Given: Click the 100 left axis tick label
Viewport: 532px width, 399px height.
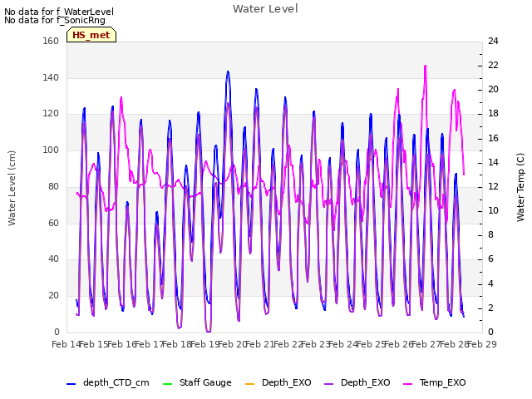Looking at the screenshot, I should pos(51,150).
